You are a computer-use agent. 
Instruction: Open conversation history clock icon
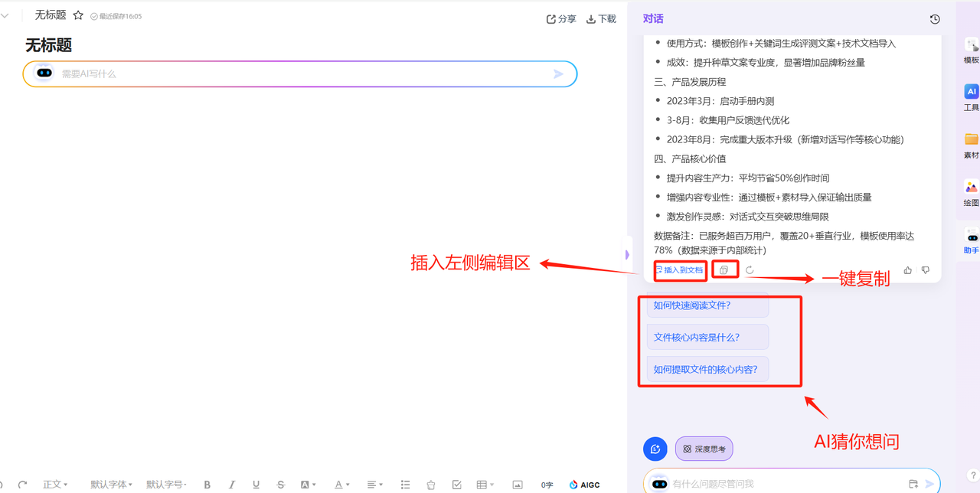coord(935,19)
